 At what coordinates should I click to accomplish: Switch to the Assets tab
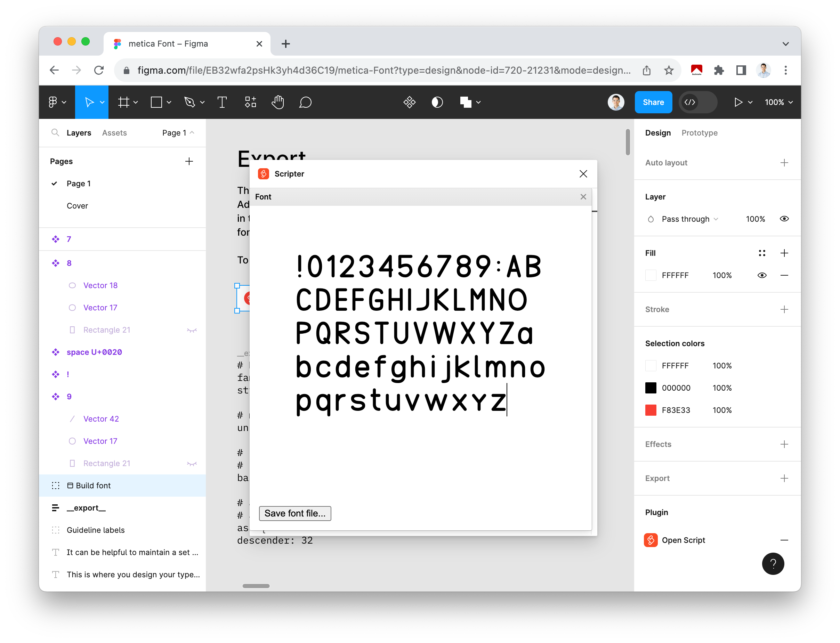click(x=114, y=133)
